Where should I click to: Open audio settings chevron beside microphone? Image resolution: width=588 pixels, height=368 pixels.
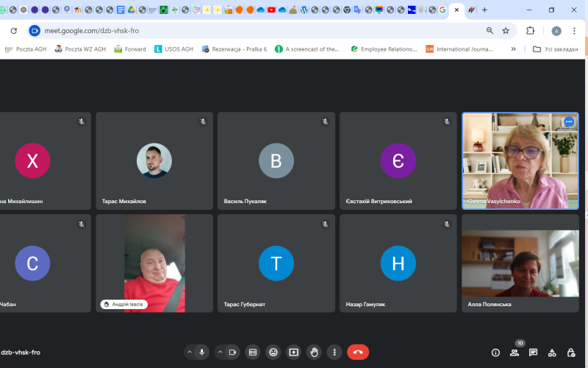190,353
